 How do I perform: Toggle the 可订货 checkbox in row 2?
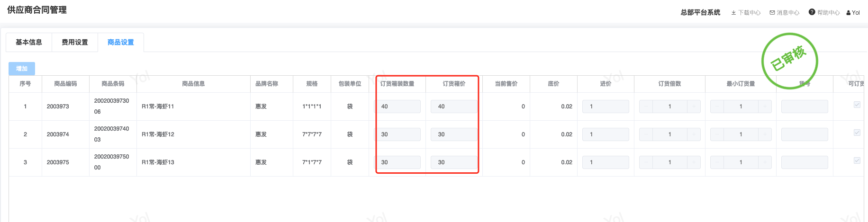pyautogui.click(x=857, y=133)
